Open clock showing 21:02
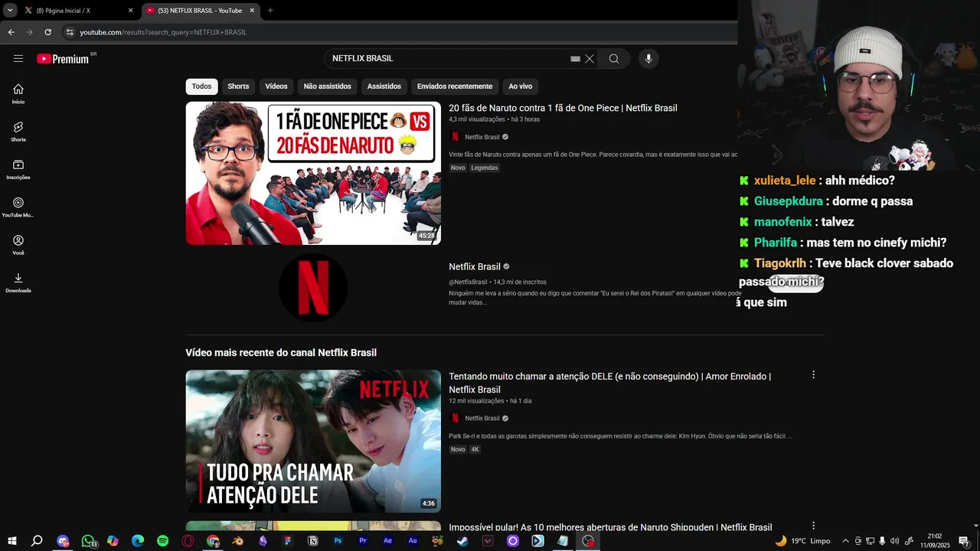This screenshot has width=980, height=551. 935,541
